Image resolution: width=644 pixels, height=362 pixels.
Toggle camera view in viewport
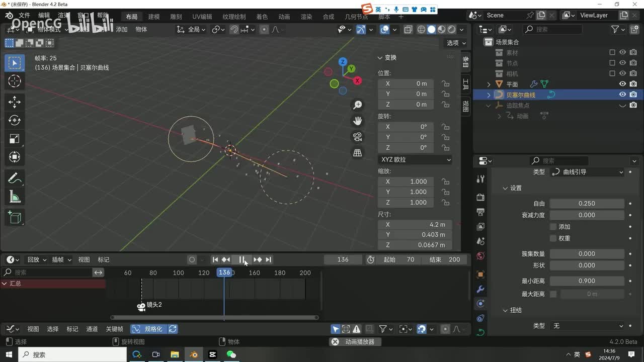click(x=358, y=137)
